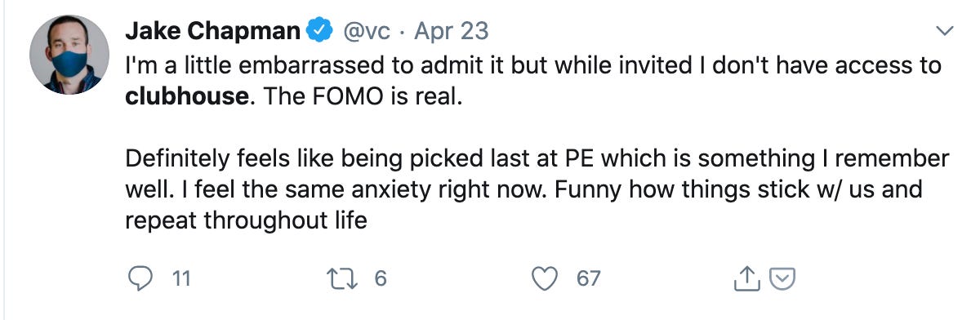Open Jake Chapman's profile picture
The image size is (980, 320).
[x=69, y=55]
